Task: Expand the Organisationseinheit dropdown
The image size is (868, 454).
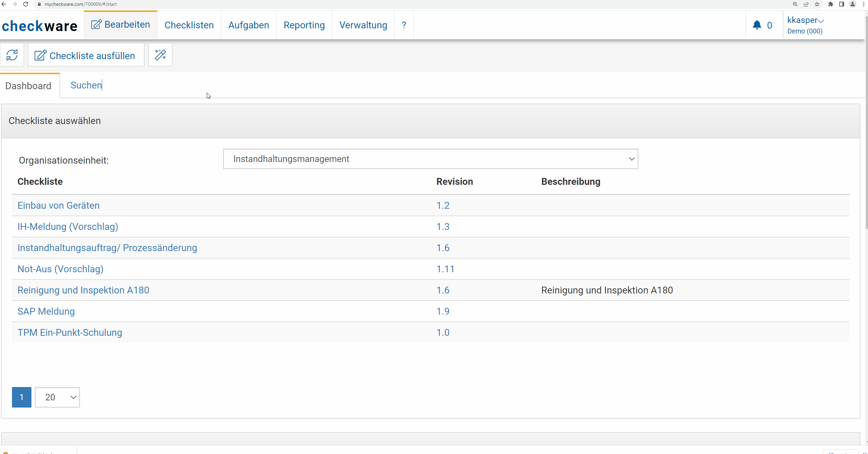Action: pos(431,159)
